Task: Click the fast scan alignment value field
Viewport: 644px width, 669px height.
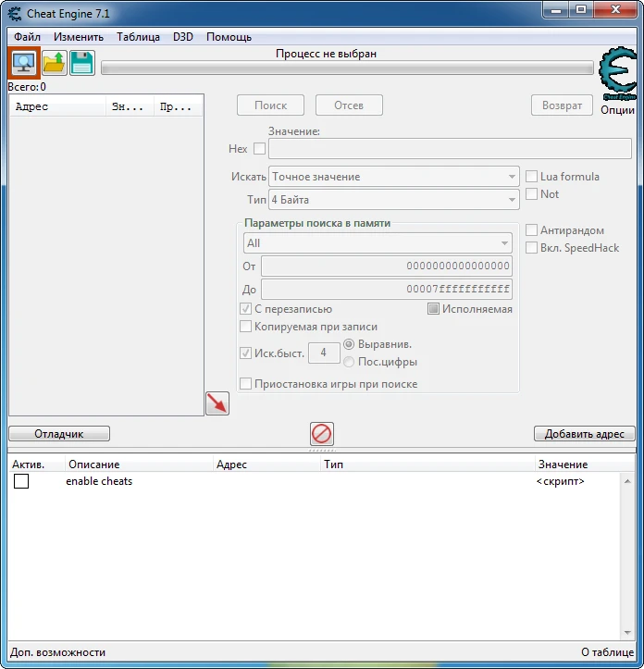Action: 324,353
